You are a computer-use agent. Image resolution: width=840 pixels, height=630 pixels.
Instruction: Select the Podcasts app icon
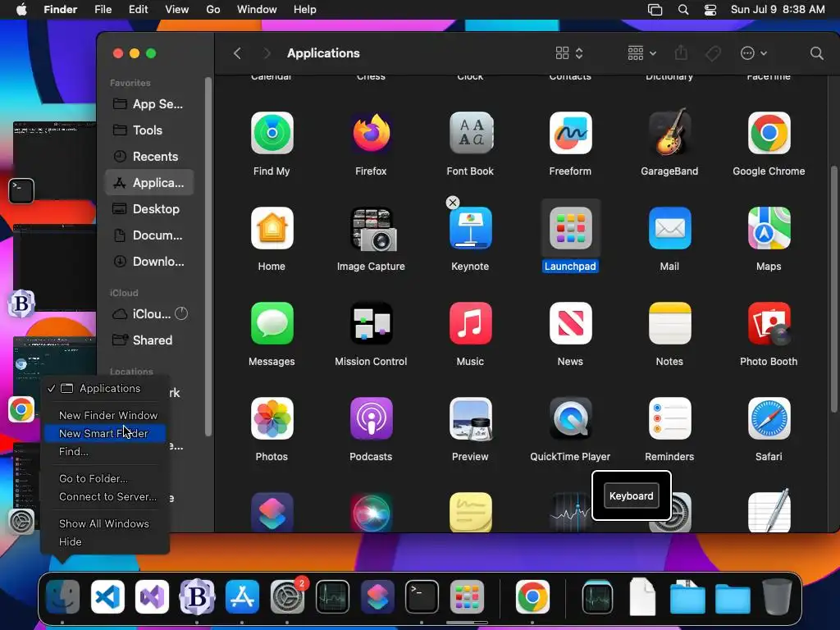(x=371, y=418)
